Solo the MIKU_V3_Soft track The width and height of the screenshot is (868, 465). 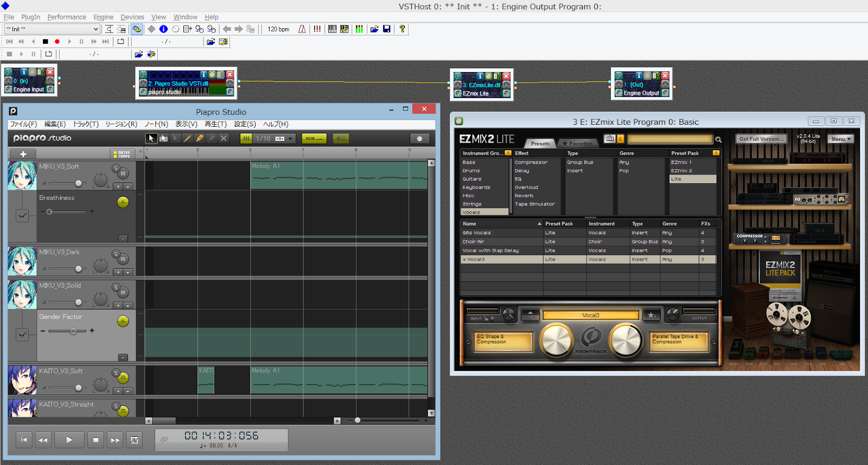(x=116, y=169)
